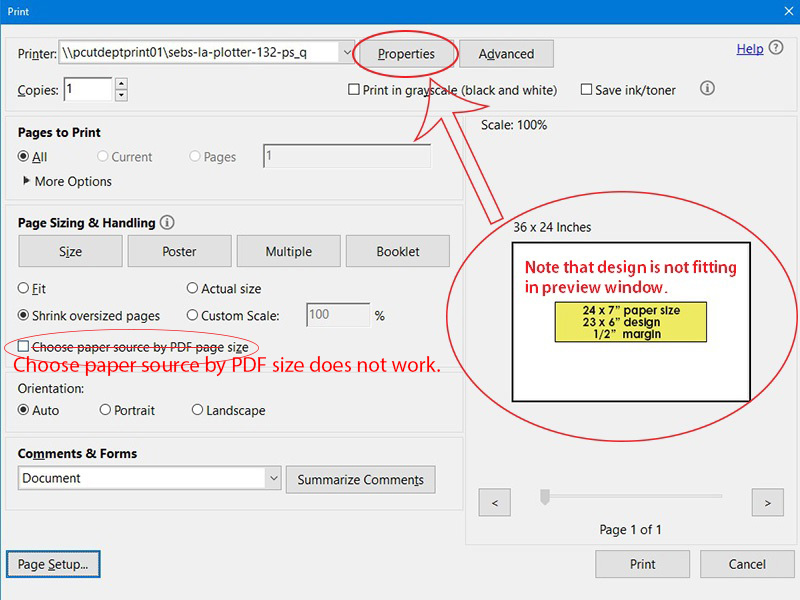Decrease copies with the down stepper arrow
Screen dimensions: 800x600
click(121, 96)
